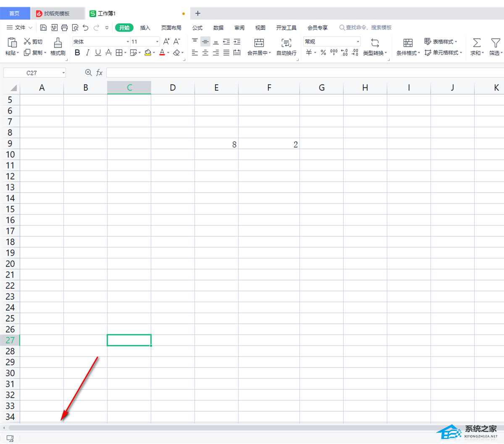Click the fx insert function icon

click(100, 73)
